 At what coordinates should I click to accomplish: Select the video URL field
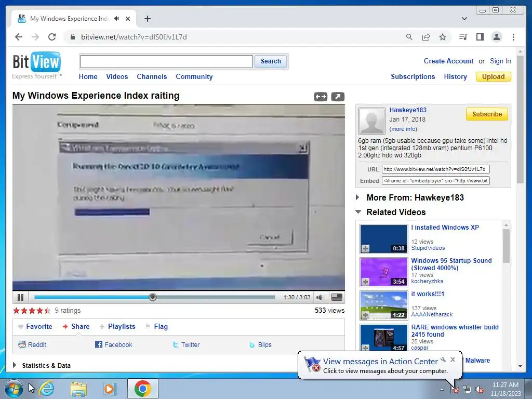point(436,169)
